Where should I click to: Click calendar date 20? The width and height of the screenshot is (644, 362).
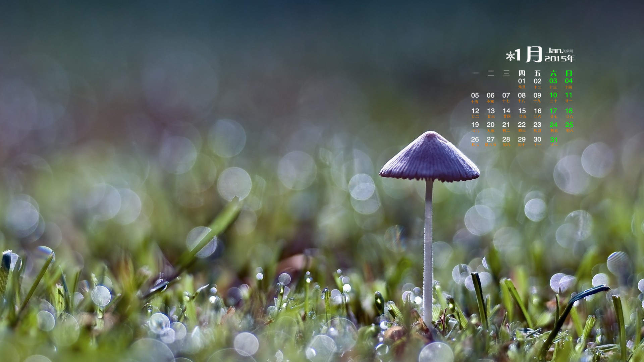pyautogui.click(x=490, y=125)
